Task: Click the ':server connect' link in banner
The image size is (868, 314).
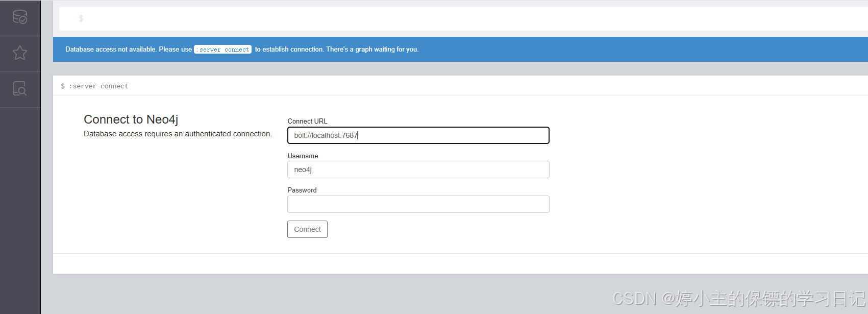Action: (223, 50)
